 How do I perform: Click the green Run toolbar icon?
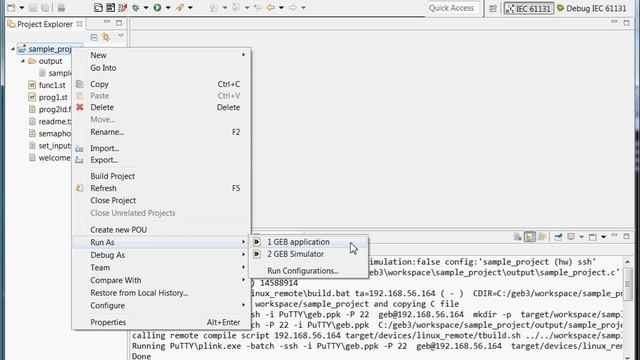point(157,8)
